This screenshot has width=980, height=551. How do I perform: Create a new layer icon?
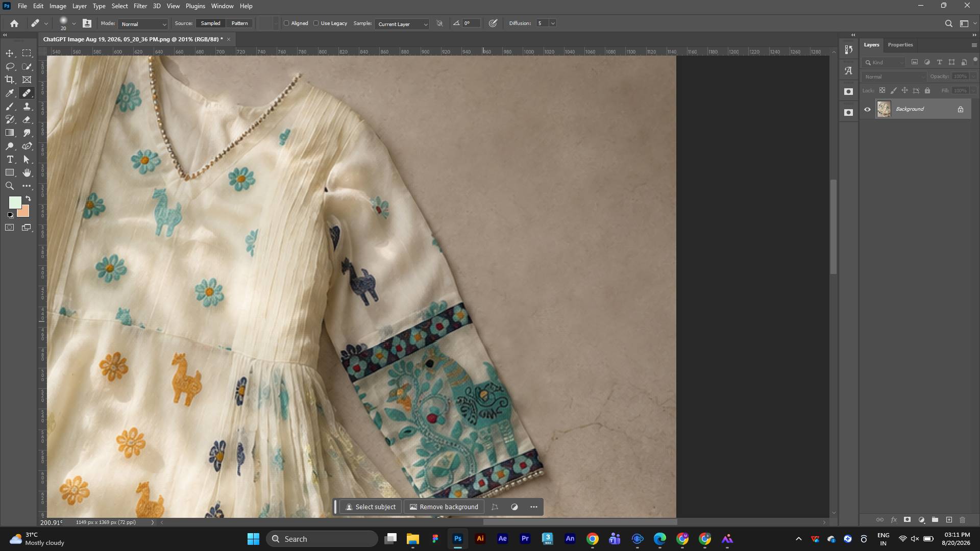click(x=949, y=520)
